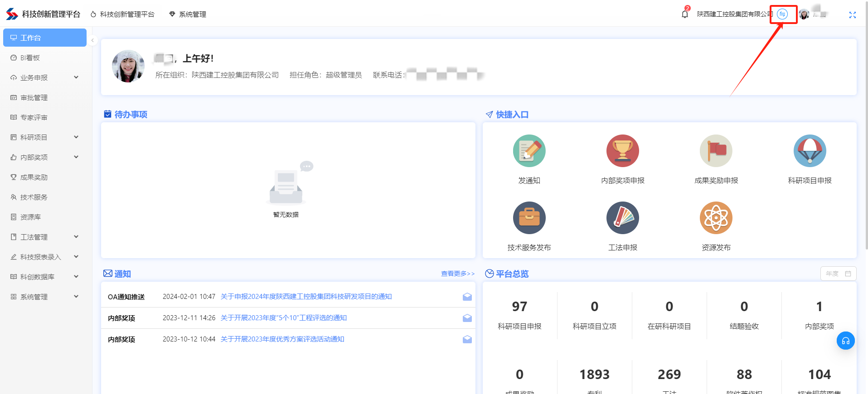Click the blue headset support button
Image resolution: width=868 pixels, height=394 pixels.
[845, 341]
